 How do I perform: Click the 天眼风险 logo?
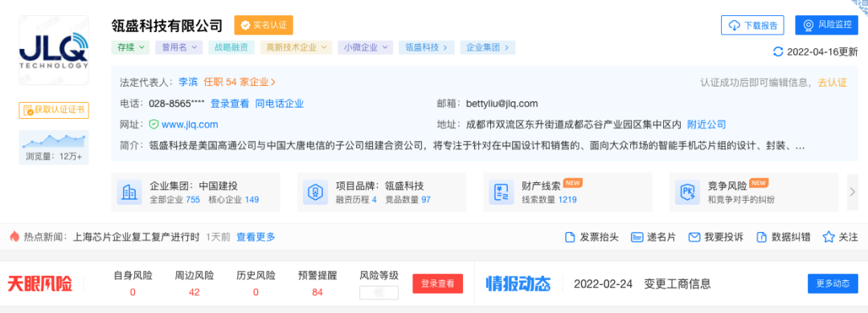click(x=39, y=284)
